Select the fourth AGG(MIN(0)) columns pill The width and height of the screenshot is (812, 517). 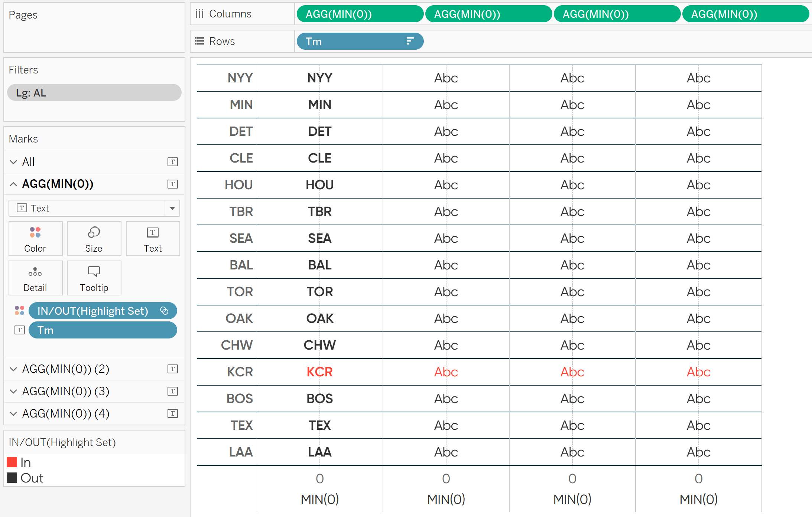coord(746,14)
